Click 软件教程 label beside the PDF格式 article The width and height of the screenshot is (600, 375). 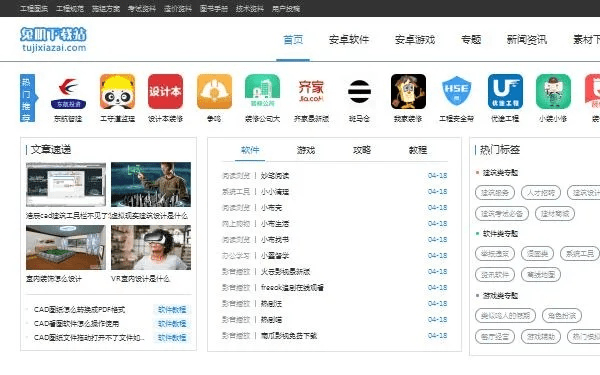[x=172, y=310]
